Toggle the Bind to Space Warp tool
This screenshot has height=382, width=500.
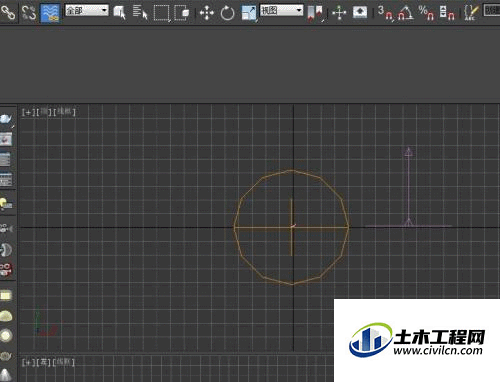click(50, 13)
